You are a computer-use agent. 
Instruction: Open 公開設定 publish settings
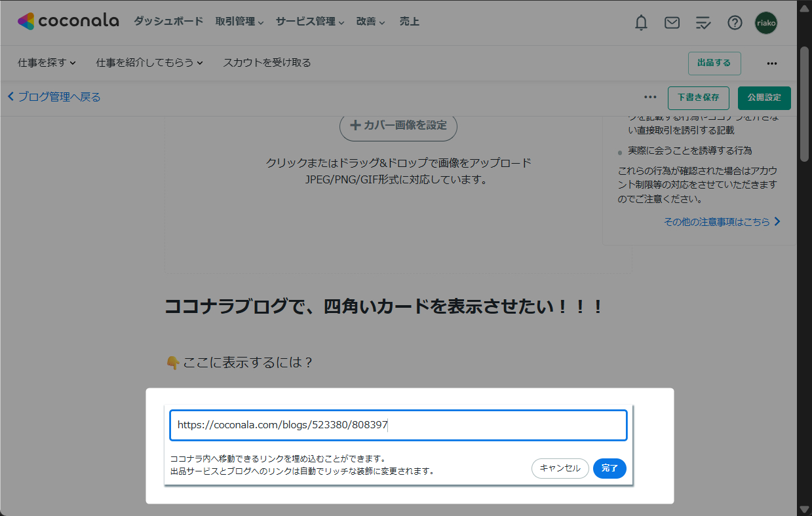[764, 98]
